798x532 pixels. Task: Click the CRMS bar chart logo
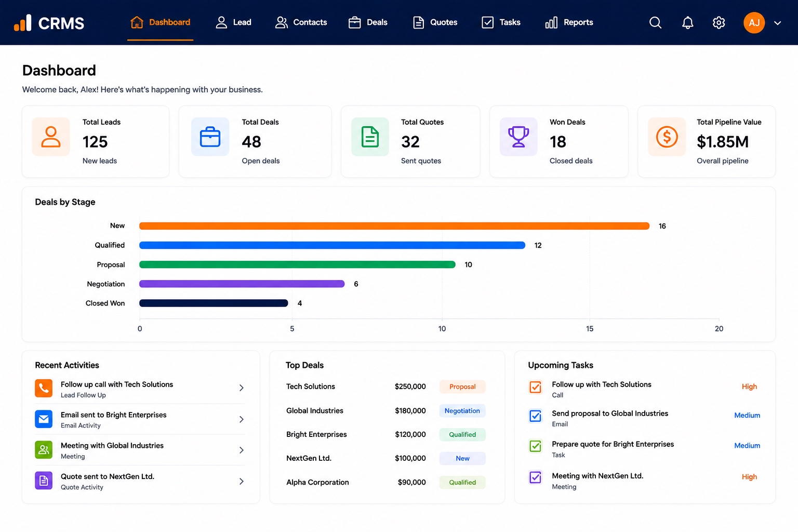click(x=22, y=23)
